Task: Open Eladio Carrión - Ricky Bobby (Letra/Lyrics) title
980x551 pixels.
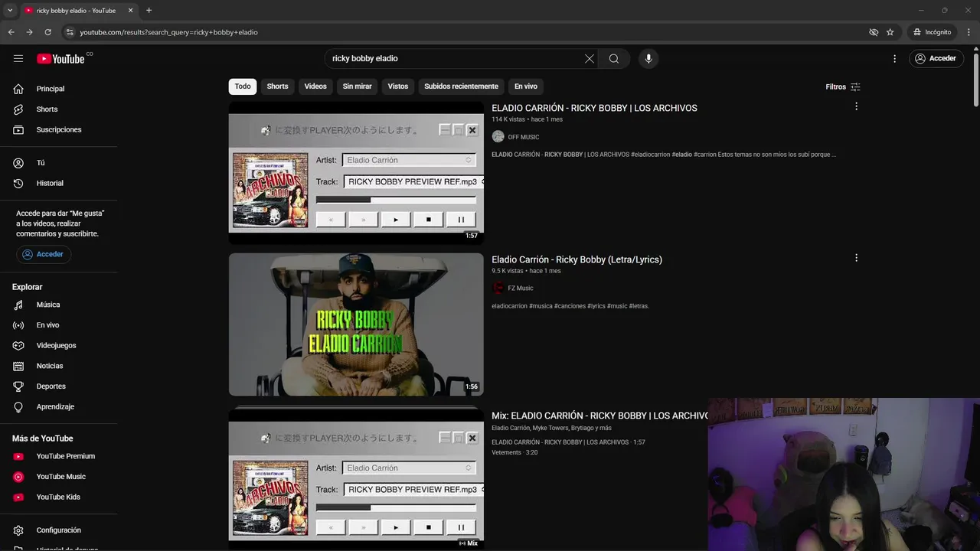Action: 577,259
